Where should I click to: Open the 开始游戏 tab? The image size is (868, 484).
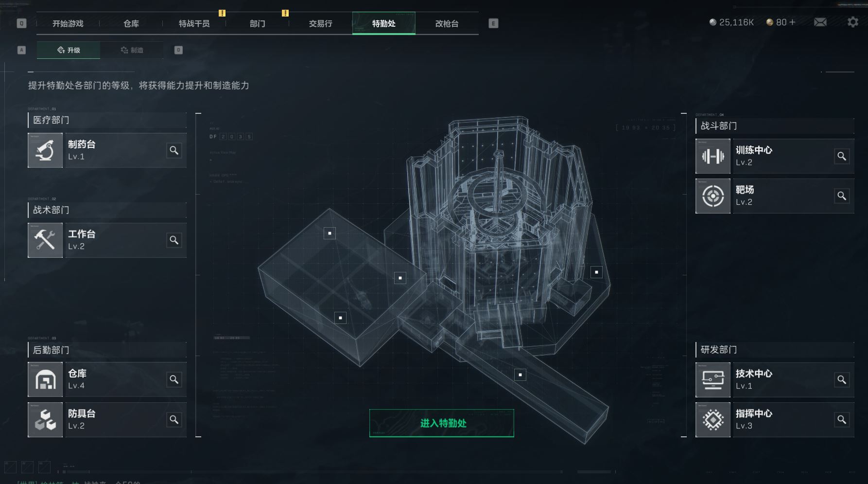(68, 23)
